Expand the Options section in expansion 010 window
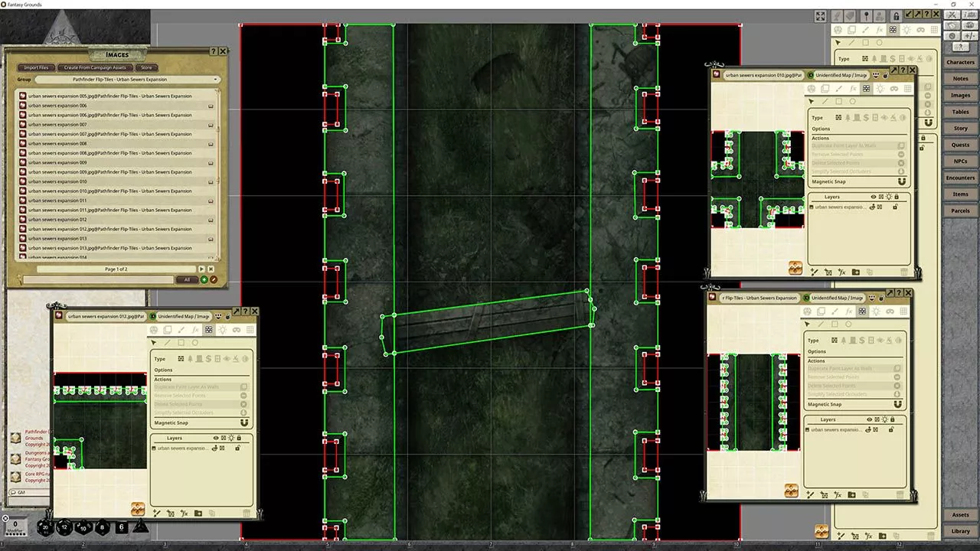The height and width of the screenshot is (551, 980). pos(821,129)
